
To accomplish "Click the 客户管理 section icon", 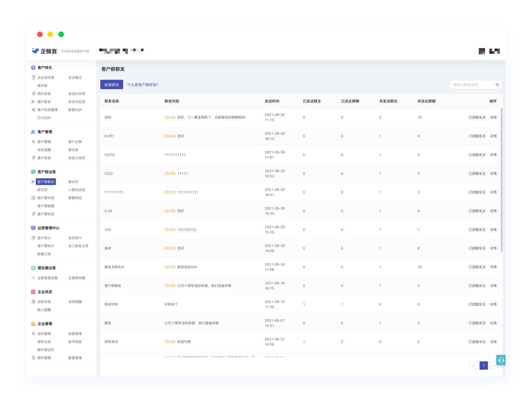I will (33, 132).
